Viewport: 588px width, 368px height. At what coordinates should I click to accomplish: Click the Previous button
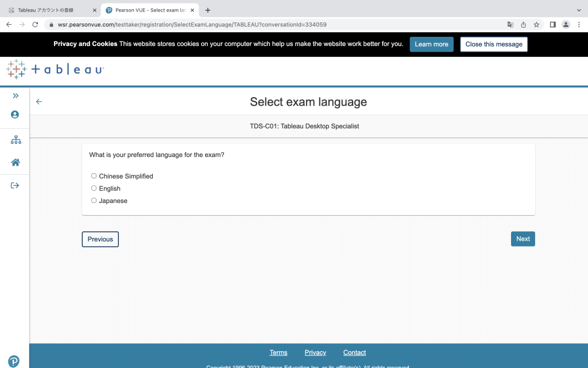100,239
